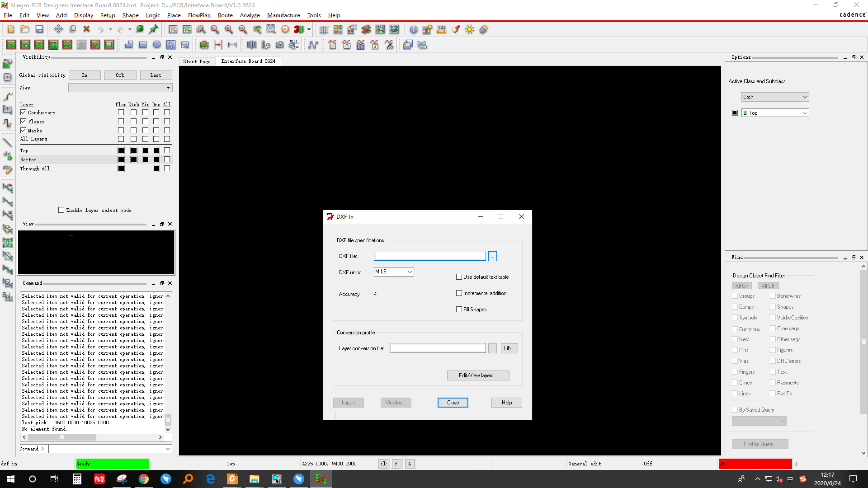Turn global visibility Off
The height and width of the screenshot is (488, 868).
[x=120, y=75]
